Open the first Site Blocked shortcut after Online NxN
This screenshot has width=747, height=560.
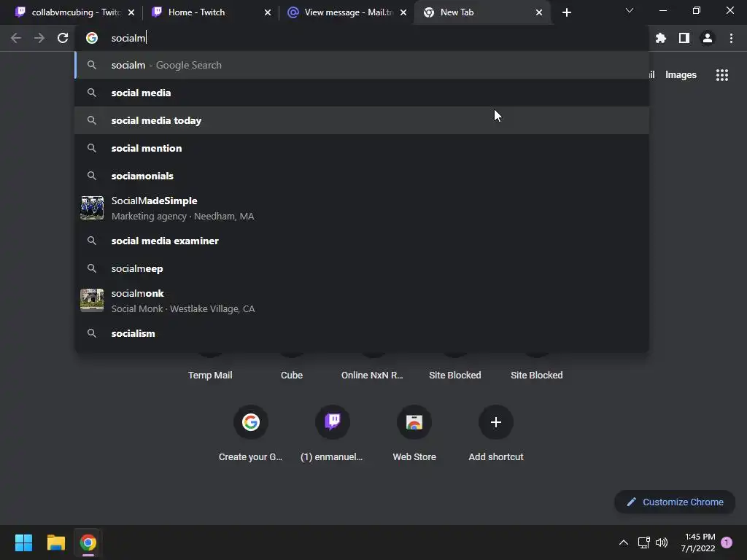click(x=455, y=375)
